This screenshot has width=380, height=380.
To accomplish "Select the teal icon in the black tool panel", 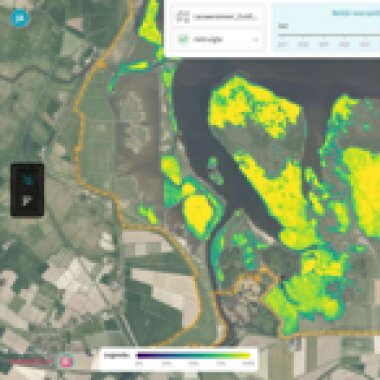I will tap(27, 180).
